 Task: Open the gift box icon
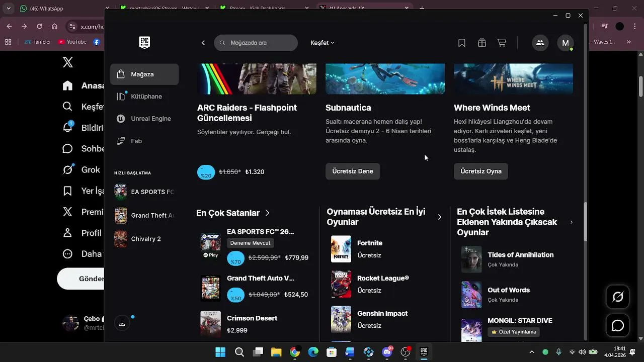tap(482, 43)
